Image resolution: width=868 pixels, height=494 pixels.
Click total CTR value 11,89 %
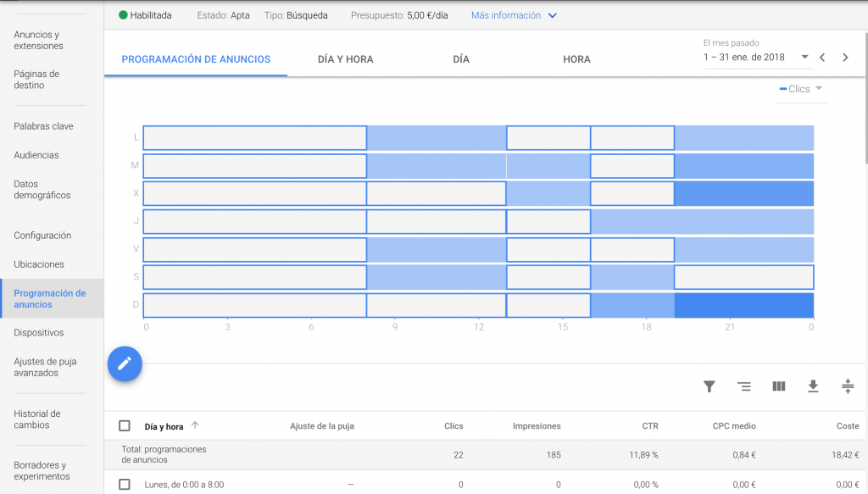click(644, 455)
